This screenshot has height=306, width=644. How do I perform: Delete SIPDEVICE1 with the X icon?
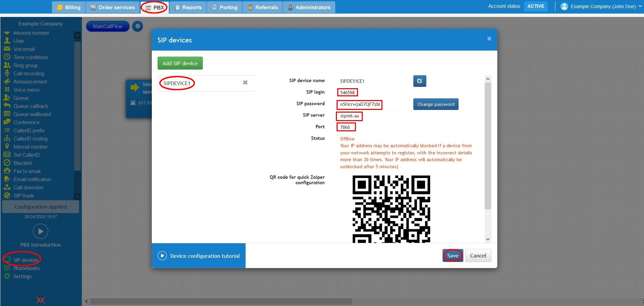pyautogui.click(x=245, y=82)
